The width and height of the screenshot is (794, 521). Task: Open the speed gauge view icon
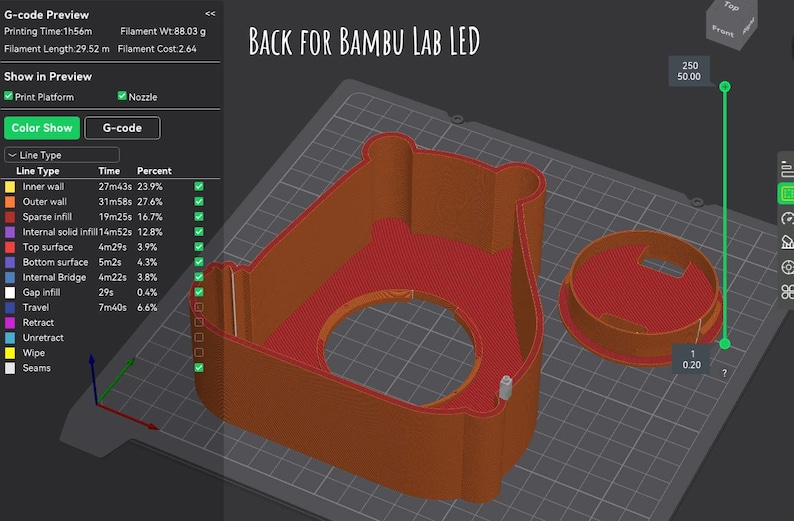[786, 218]
